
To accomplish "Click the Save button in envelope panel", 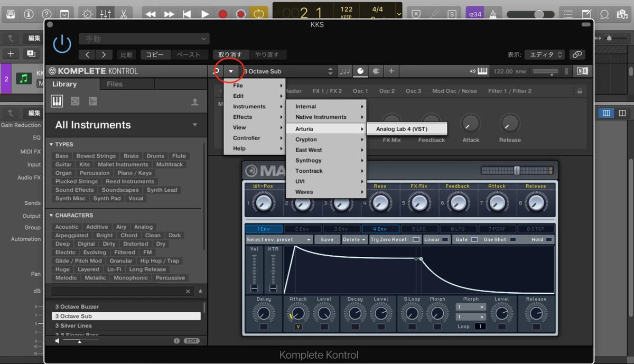I will [327, 239].
